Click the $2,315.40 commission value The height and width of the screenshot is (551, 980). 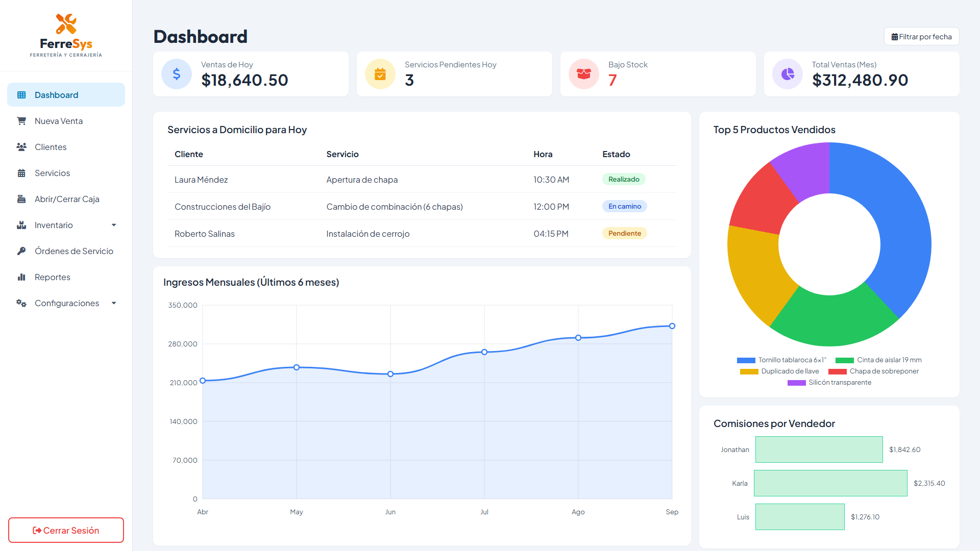(x=929, y=483)
